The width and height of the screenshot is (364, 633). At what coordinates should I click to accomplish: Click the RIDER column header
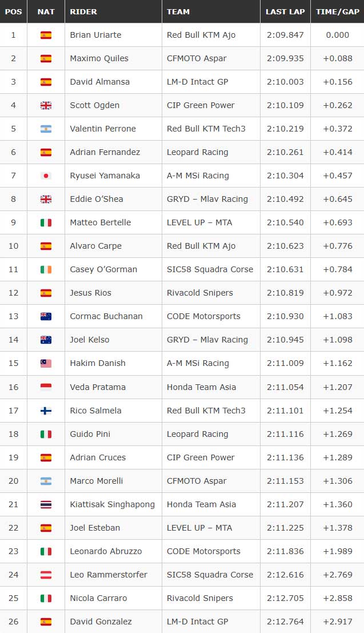(83, 11)
